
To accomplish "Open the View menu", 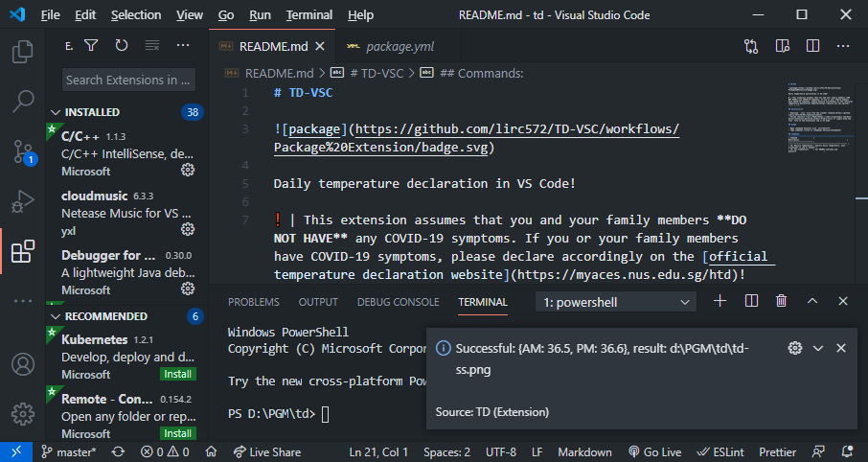I will tap(190, 15).
